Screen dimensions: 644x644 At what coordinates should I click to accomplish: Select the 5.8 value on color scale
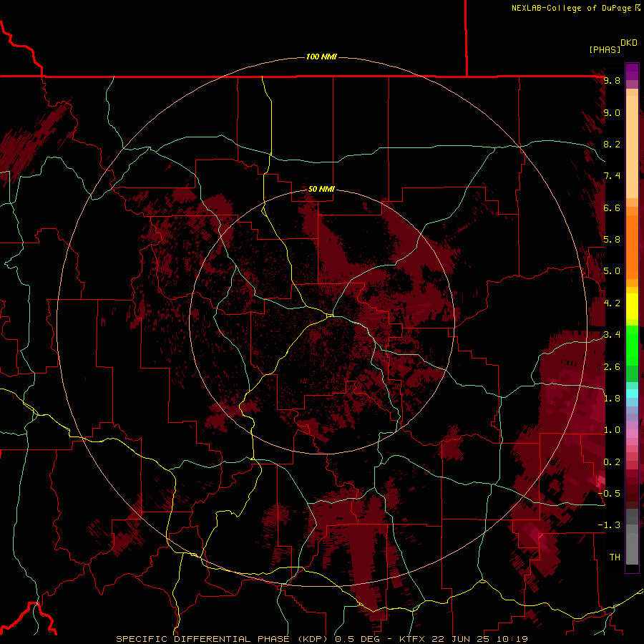612,240
